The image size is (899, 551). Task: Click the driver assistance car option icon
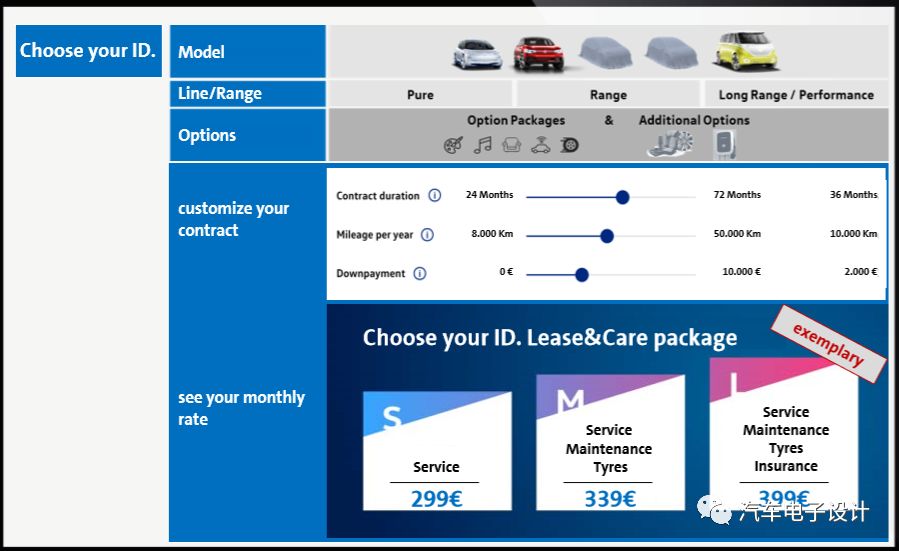tap(541, 146)
